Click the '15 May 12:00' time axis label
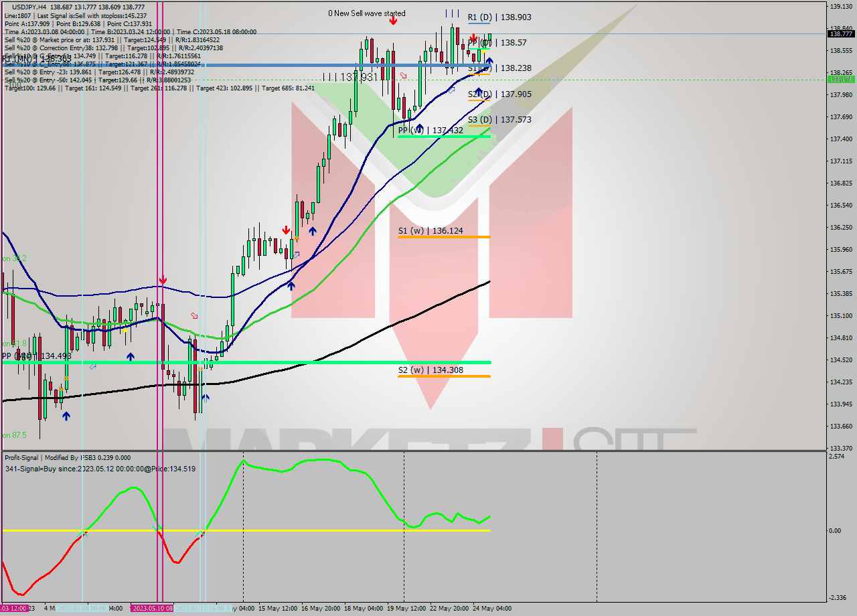 tap(278, 609)
